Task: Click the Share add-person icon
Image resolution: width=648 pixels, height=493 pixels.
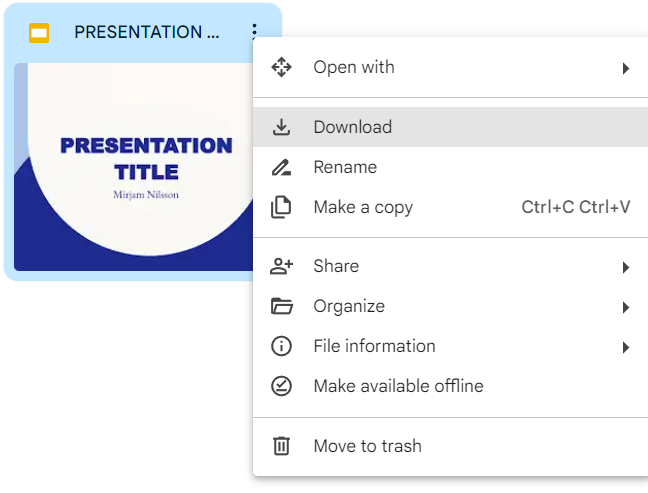Action: 282,266
